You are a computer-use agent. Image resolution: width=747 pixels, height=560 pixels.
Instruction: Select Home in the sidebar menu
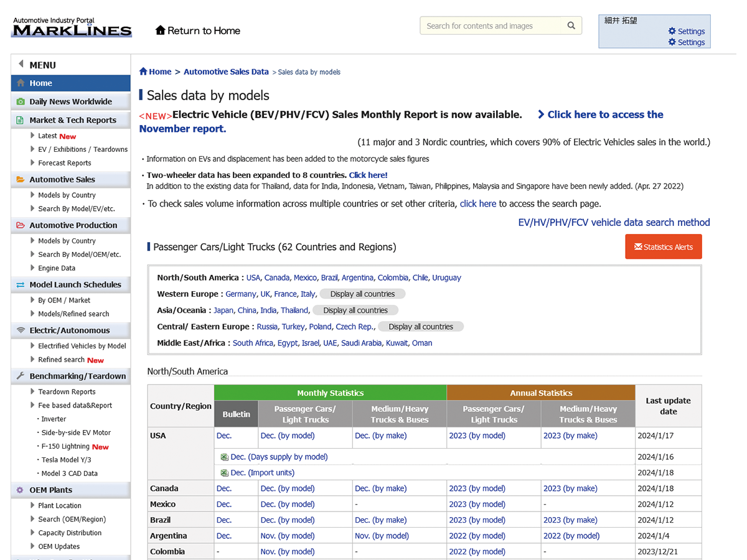71,83
